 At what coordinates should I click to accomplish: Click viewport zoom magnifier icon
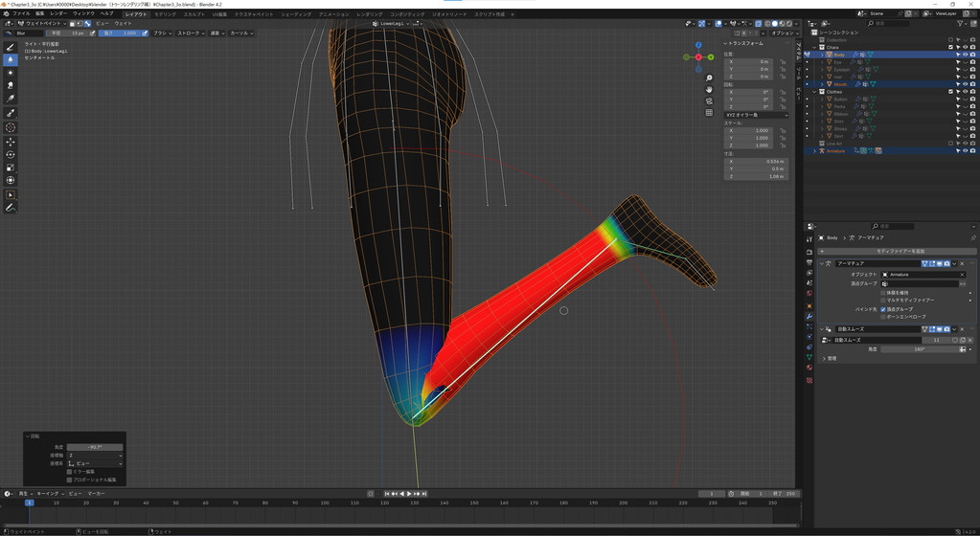pos(709,78)
